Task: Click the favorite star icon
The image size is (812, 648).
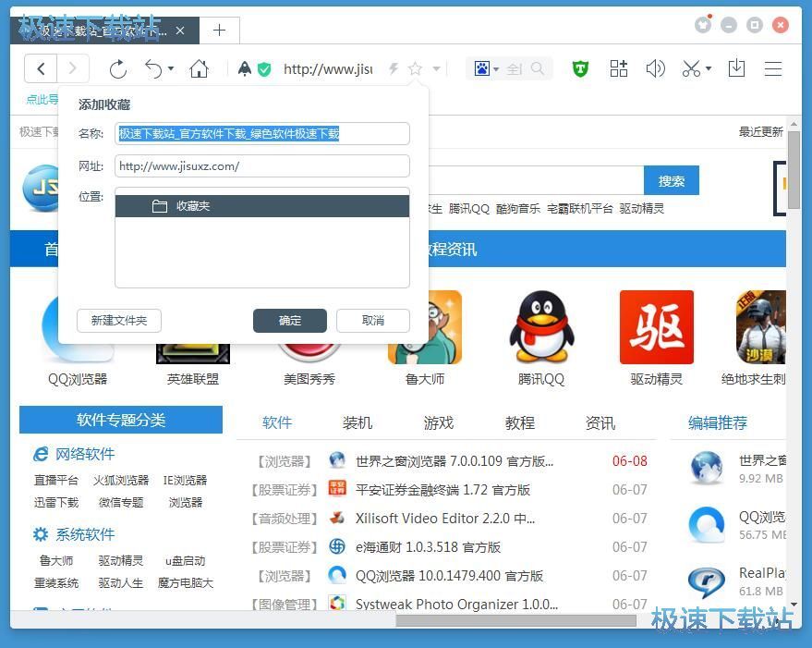Action: click(416, 68)
